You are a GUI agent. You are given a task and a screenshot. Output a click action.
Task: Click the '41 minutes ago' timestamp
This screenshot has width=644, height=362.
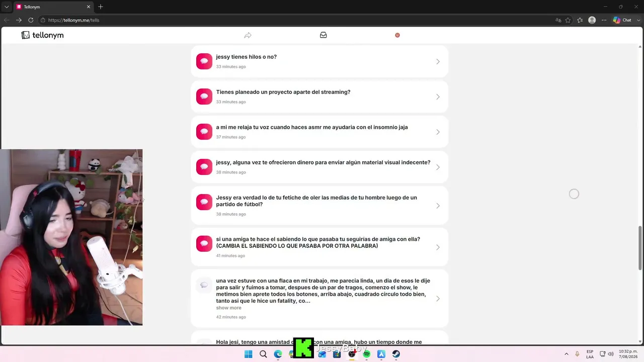tap(230, 256)
